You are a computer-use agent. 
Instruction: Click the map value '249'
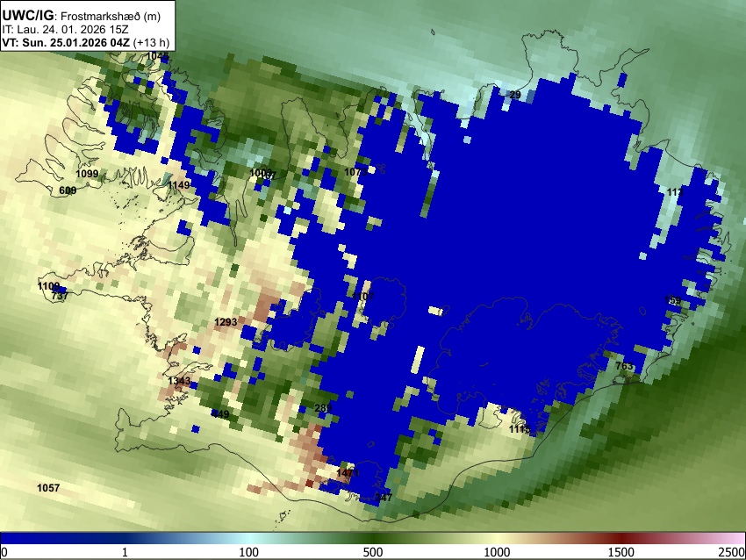point(221,414)
